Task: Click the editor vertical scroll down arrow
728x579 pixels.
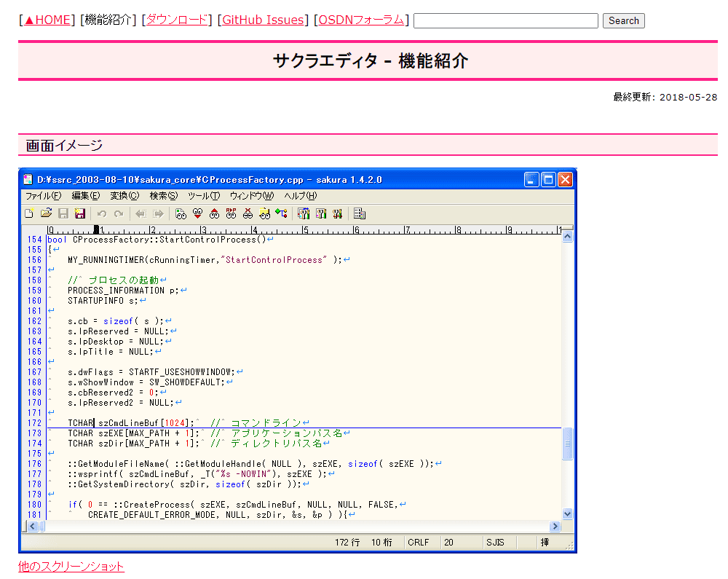Action: pos(567,513)
